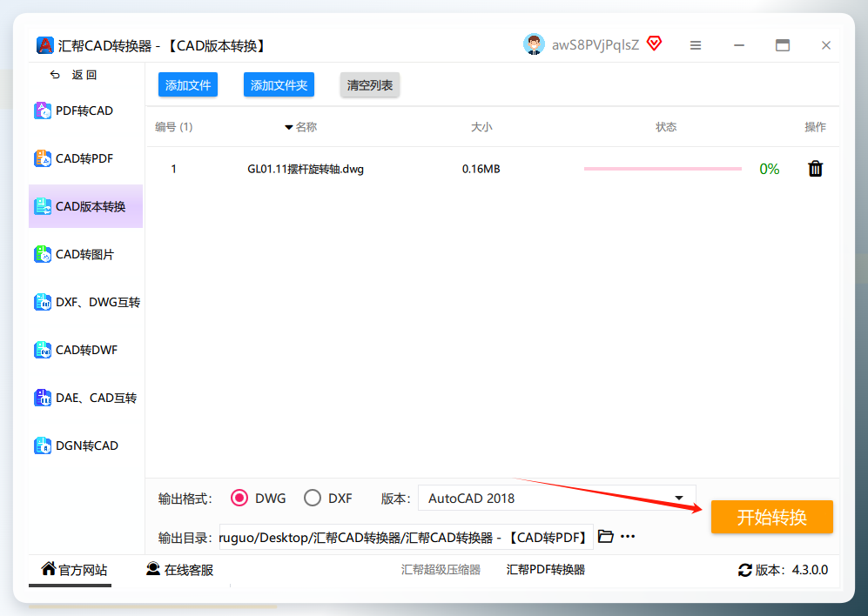868x616 pixels.
Task: Click username awS8PVjPqlsZ
Action: [595, 45]
